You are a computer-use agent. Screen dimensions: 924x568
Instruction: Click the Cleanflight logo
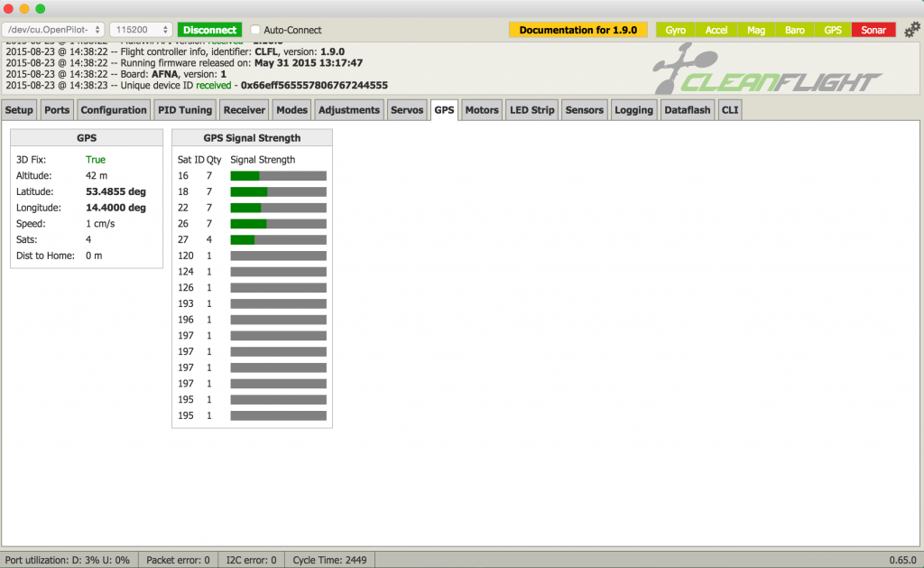point(765,70)
